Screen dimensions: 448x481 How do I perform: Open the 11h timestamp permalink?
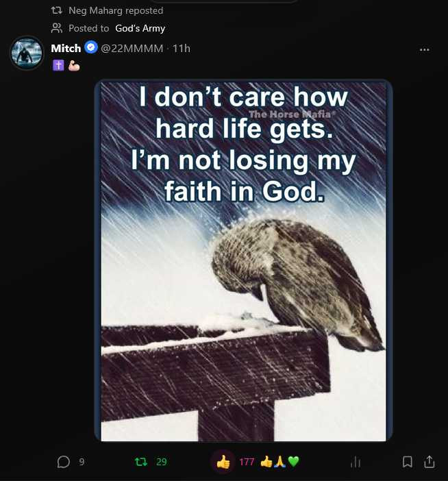(x=182, y=48)
